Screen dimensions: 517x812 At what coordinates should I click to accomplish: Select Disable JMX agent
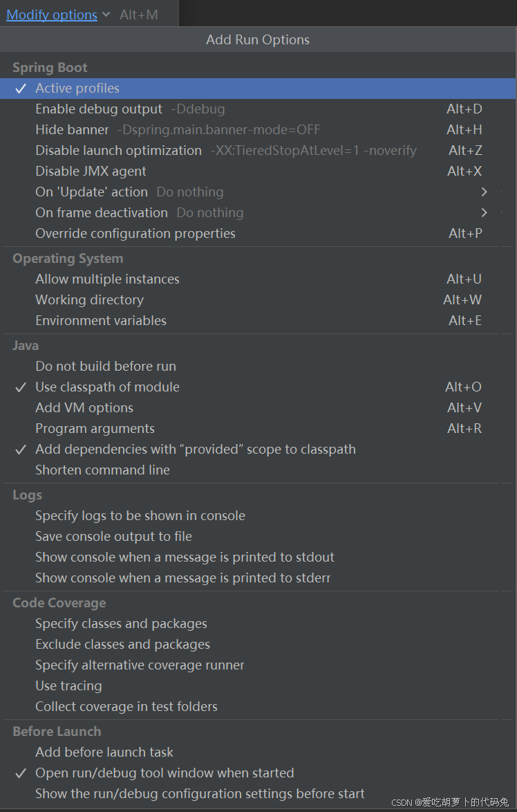(x=90, y=171)
